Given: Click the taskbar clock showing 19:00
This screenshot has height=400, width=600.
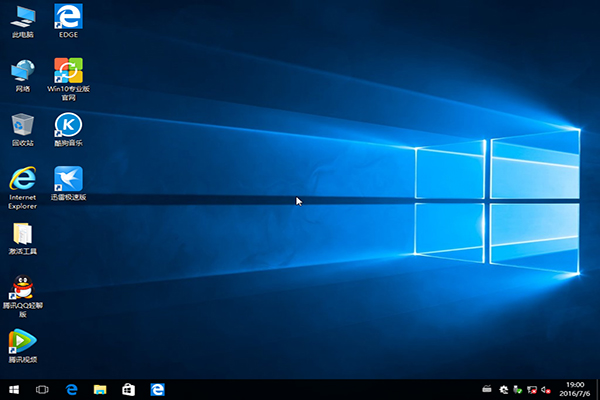Looking at the screenshot, I should [577, 388].
